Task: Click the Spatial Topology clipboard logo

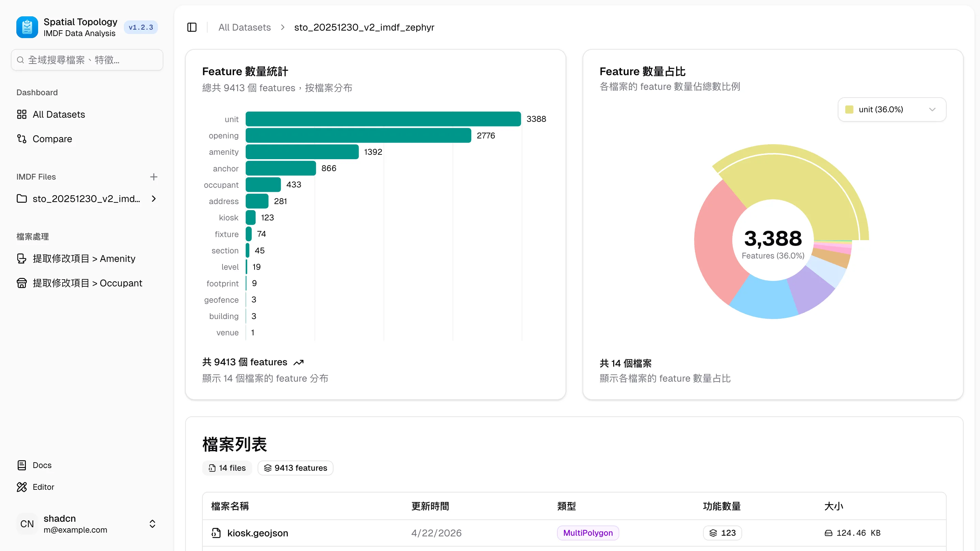Action: (27, 27)
